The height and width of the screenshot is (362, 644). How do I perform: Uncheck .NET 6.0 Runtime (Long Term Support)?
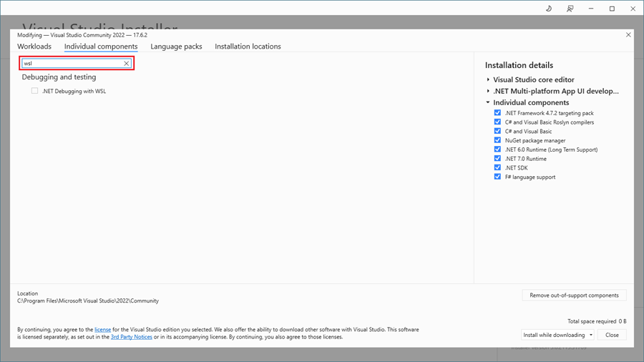(x=497, y=149)
